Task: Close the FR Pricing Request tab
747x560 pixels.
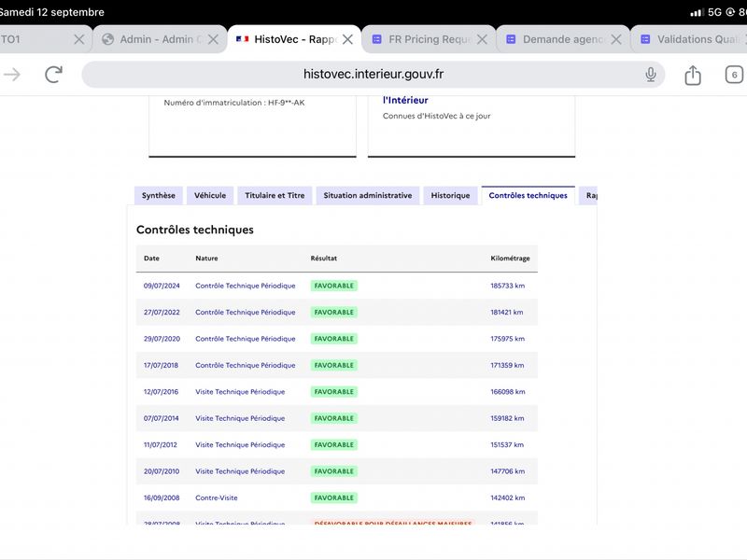Action: (482, 39)
